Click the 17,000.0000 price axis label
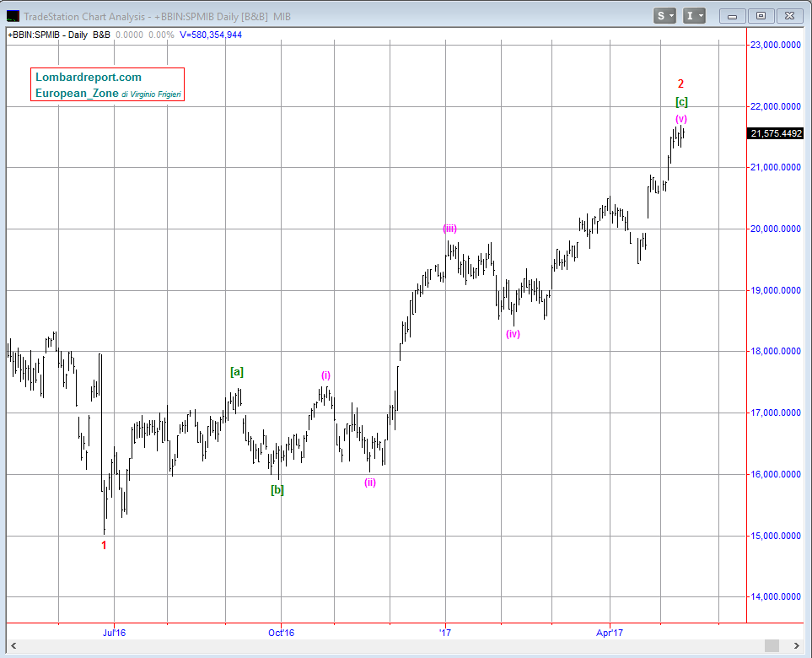The image size is (812, 658). (775, 413)
